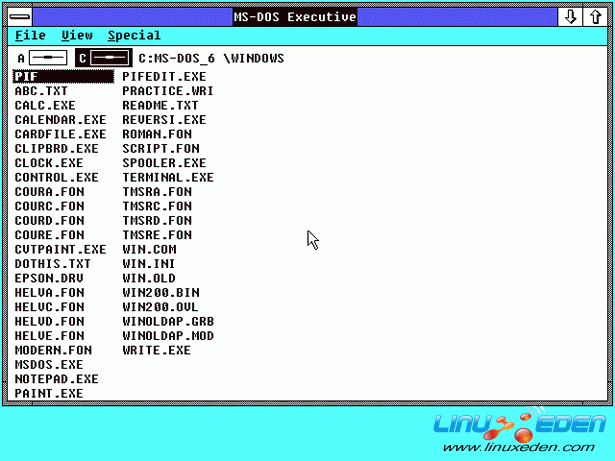Select WINOLDAP.MOD file
The width and height of the screenshot is (615, 461).
point(168,336)
